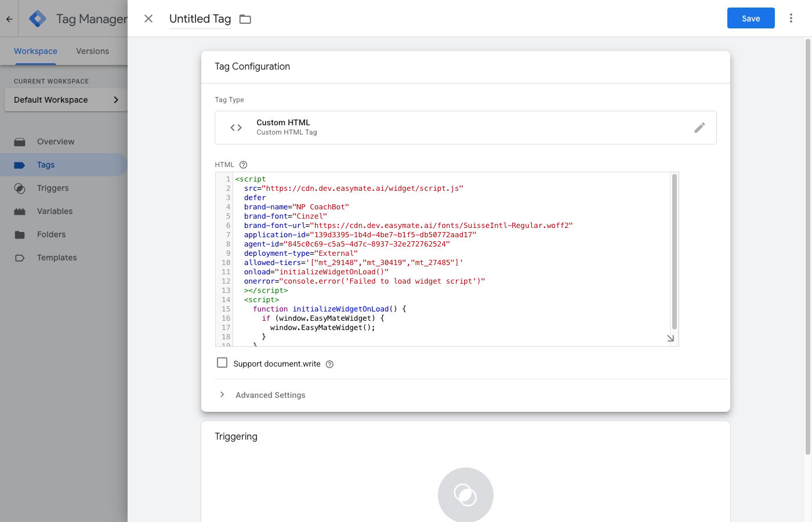The width and height of the screenshot is (812, 522).
Task: Switch to the Versions tab
Action: (92, 51)
